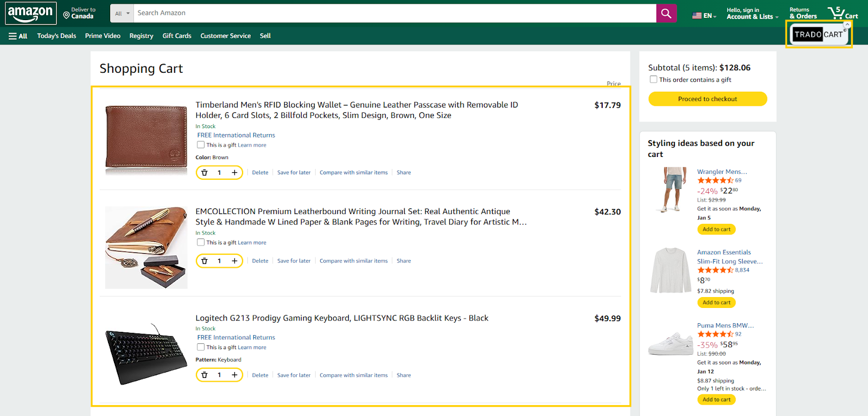Share the EMCOLLECTION journal item
868x416 pixels.
point(404,261)
